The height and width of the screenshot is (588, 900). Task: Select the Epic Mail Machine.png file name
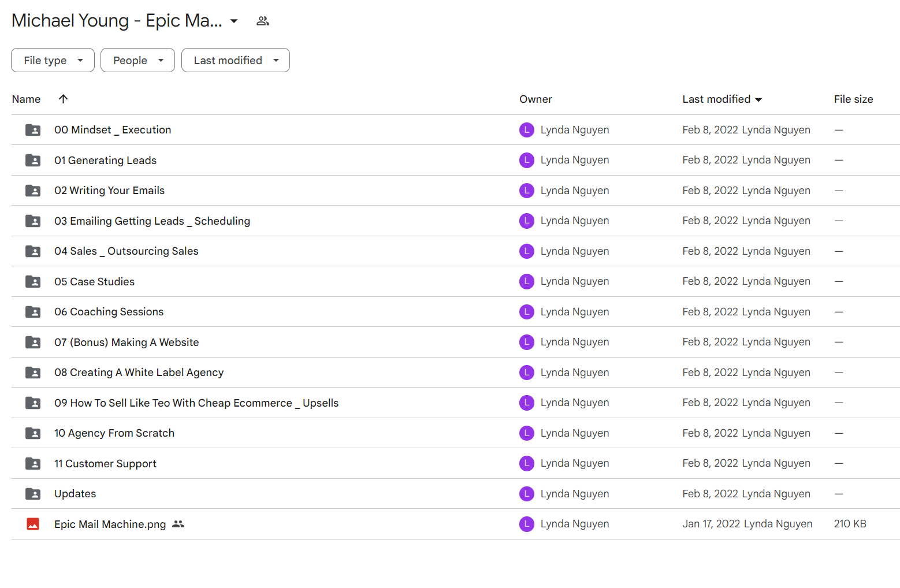click(x=110, y=524)
